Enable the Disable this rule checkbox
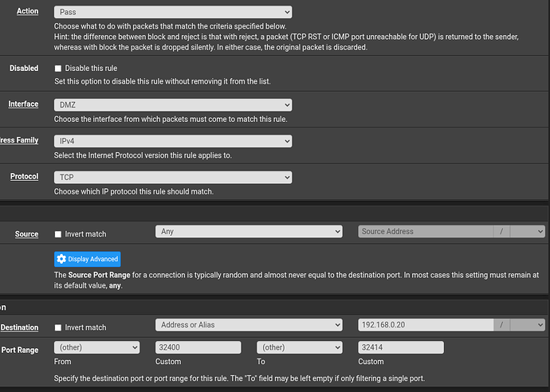550x392 pixels. [x=58, y=69]
